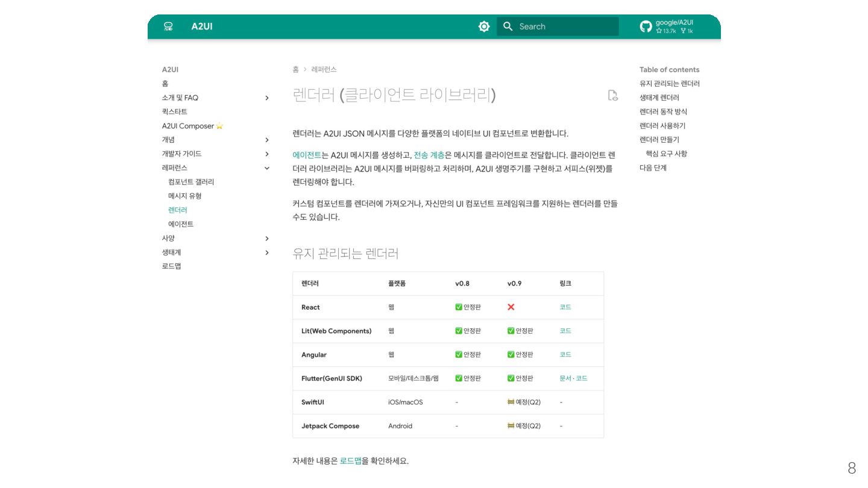The height and width of the screenshot is (488, 868).
Task: Open the React row 코드 link
Action: (565, 307)
